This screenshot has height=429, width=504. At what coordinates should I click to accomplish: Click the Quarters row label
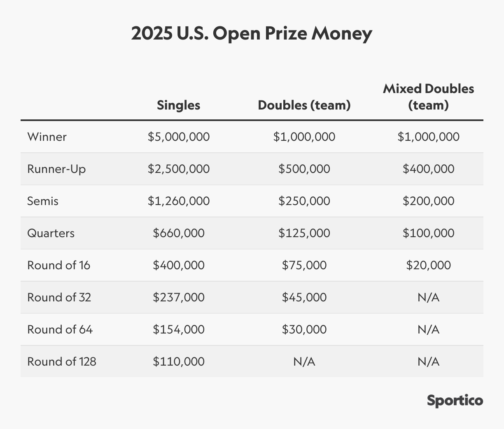coord(51,233)
